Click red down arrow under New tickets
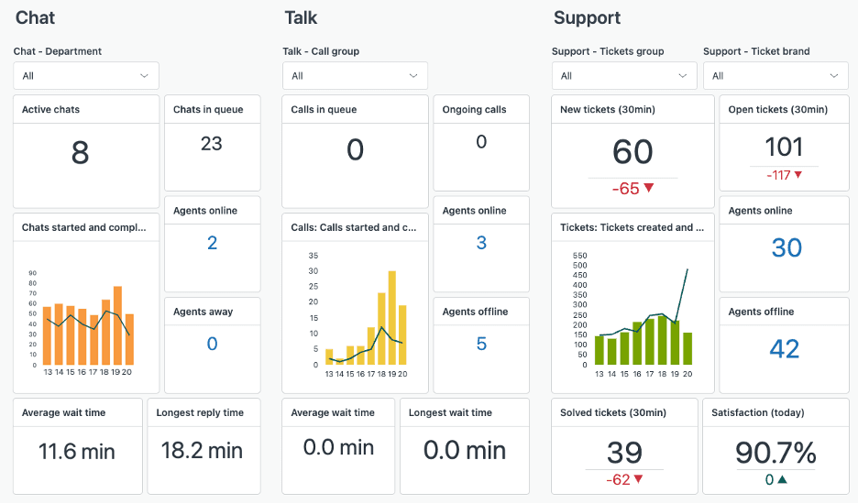The width and height of the screenshot is (858, 504). pos(649,189)
